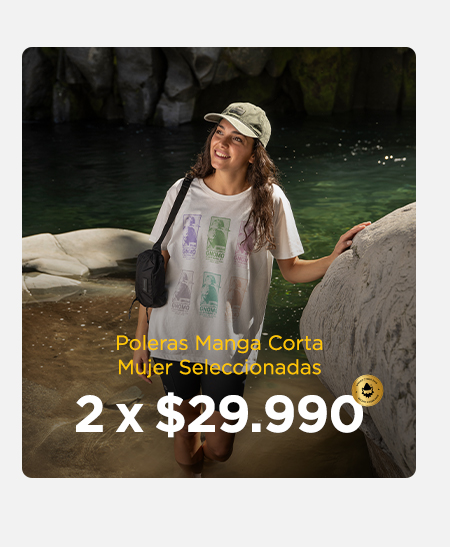450x547 pixels.
Task: Click the beige cap on the model
Action: coord(240,121)
